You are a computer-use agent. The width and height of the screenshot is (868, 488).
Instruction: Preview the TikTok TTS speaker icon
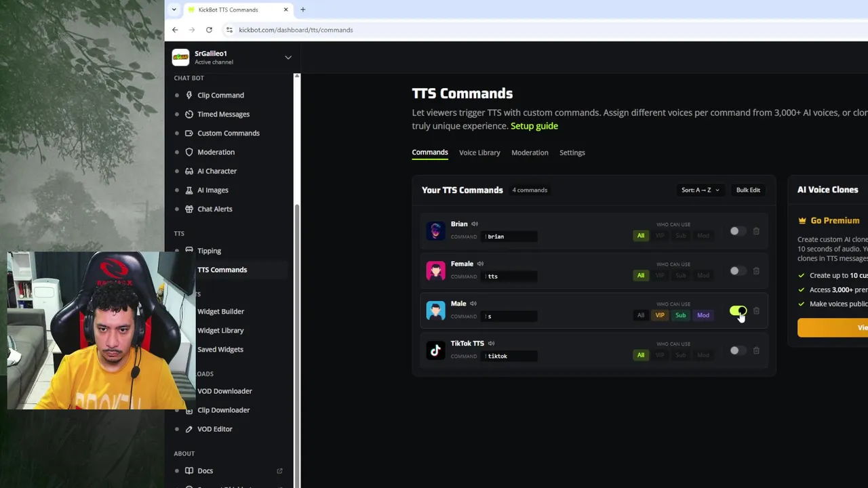pos(491,344)
